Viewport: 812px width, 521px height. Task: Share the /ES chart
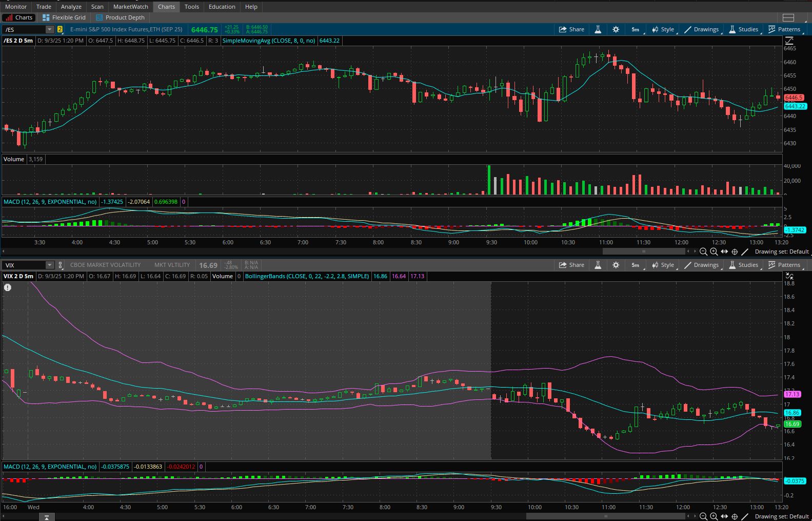point(571,29)
